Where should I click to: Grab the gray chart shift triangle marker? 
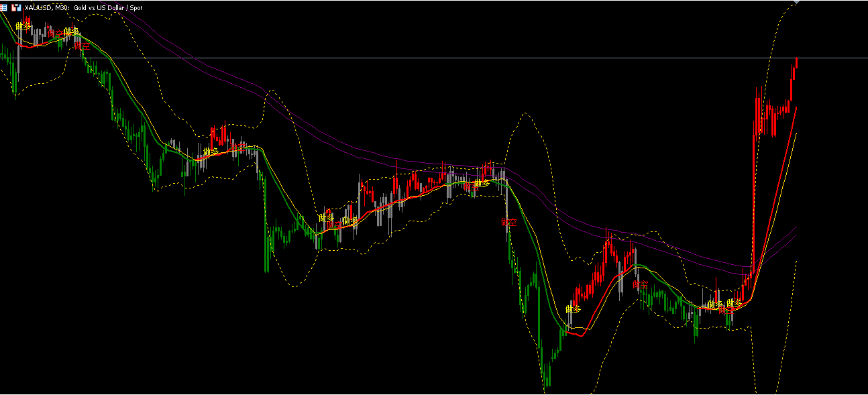coord(796,2)
